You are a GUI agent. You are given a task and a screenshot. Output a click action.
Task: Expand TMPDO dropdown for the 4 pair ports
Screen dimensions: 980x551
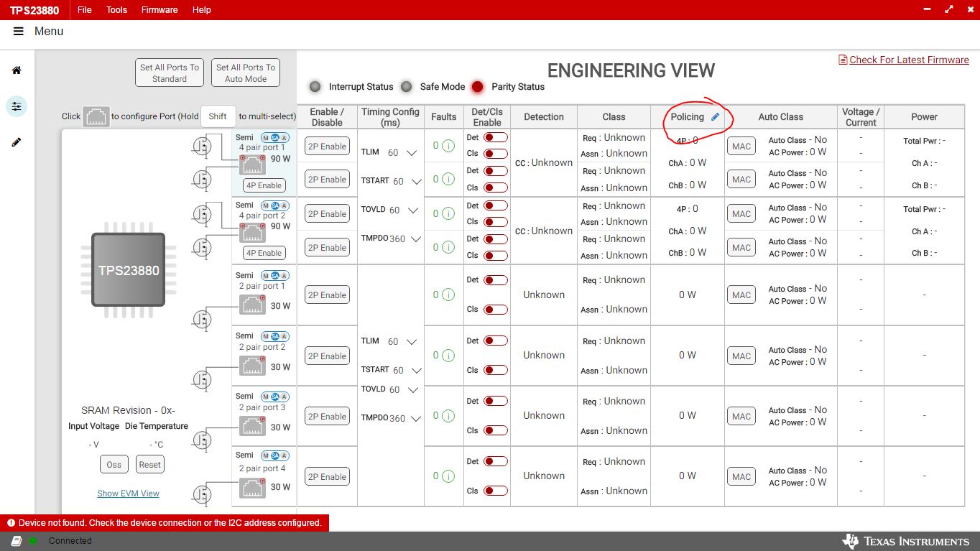(416, 239)
